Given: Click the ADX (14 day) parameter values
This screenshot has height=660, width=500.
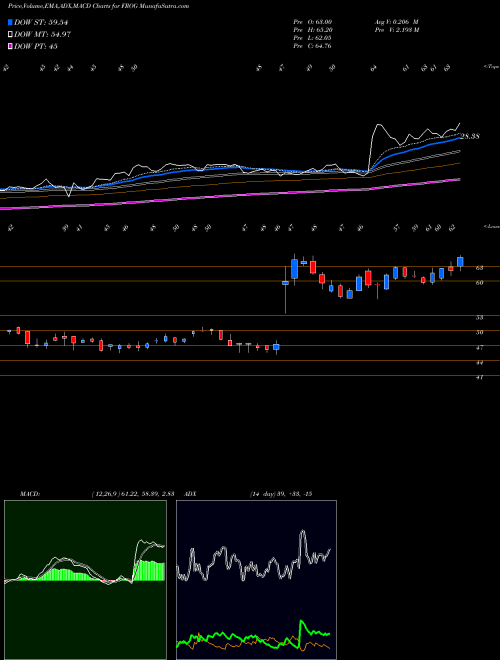Looking at the screenshot, I should (281, 494).
